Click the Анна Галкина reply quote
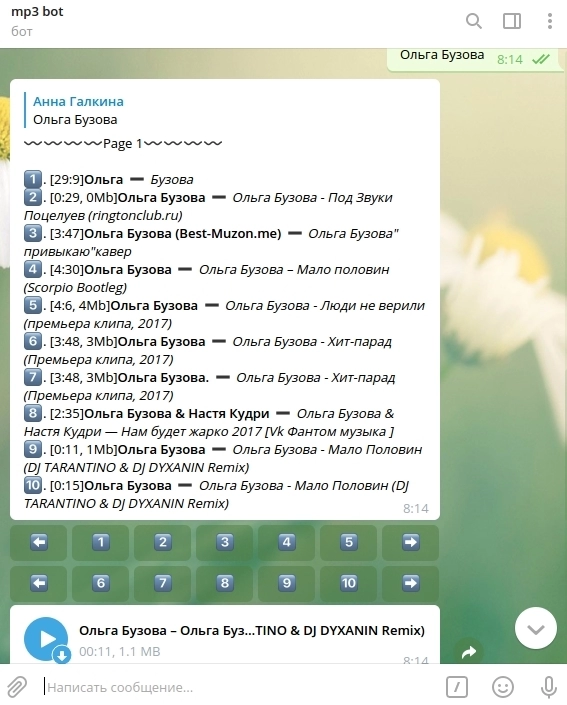The width and height of the screenshot is (567, 705). 76,111
